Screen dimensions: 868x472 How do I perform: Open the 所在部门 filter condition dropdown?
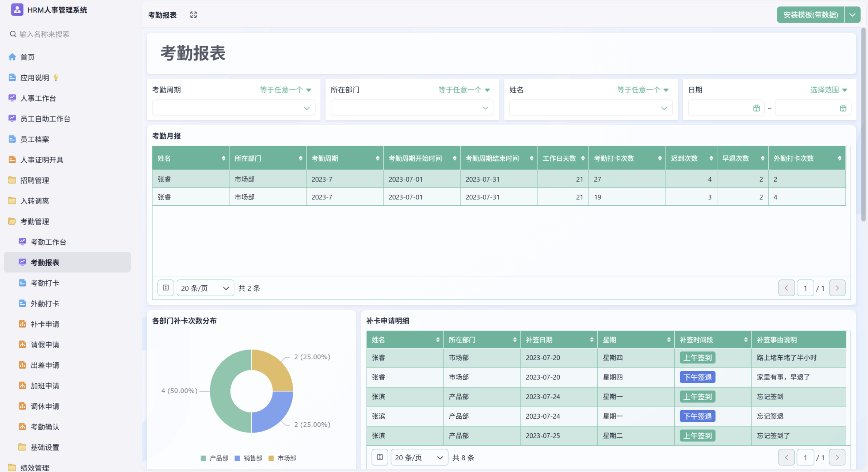click(x=464, y=90)
